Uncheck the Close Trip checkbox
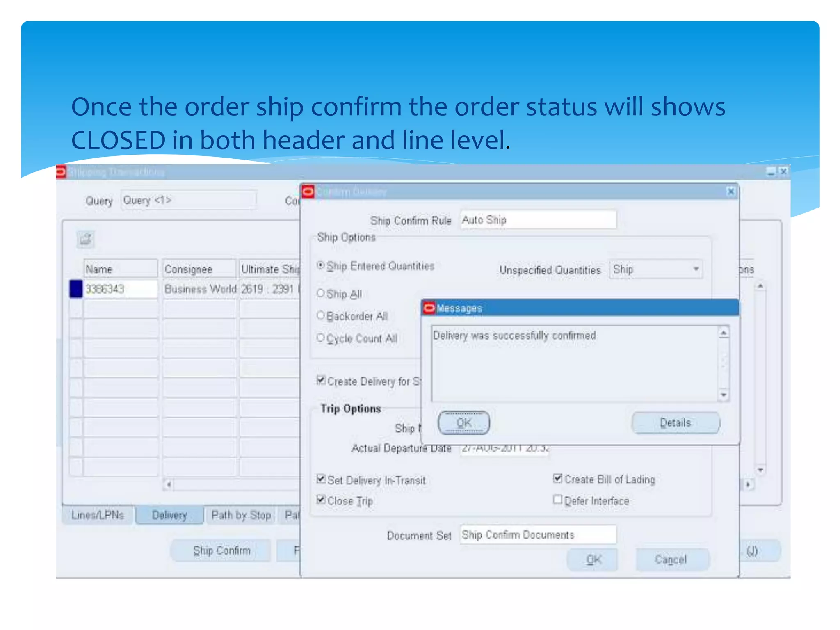This screenshot has width=840, height=630. (321, 500)
